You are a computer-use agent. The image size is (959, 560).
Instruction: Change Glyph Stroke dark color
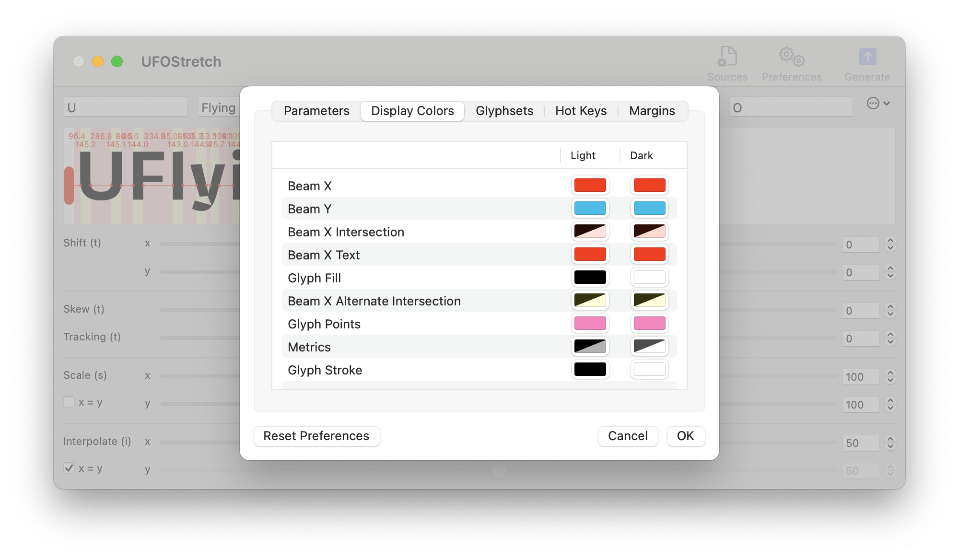(650, 369)
